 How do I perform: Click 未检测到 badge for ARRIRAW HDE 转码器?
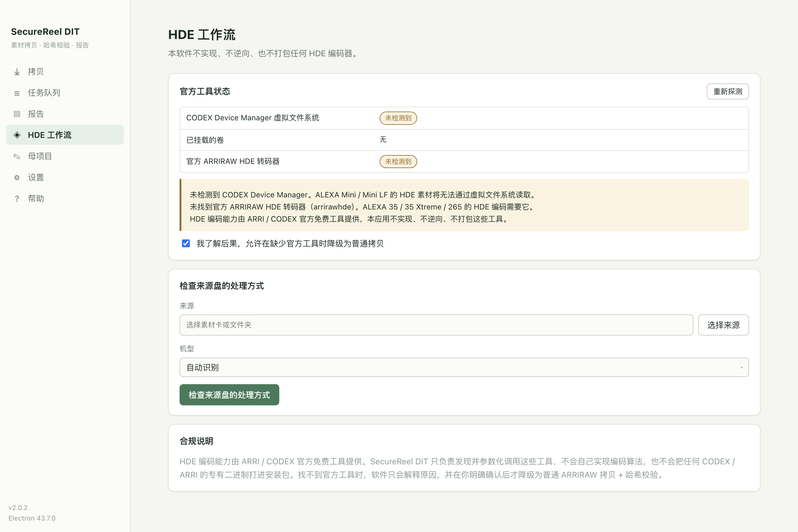pyautogui.click(x=398, y=161)
